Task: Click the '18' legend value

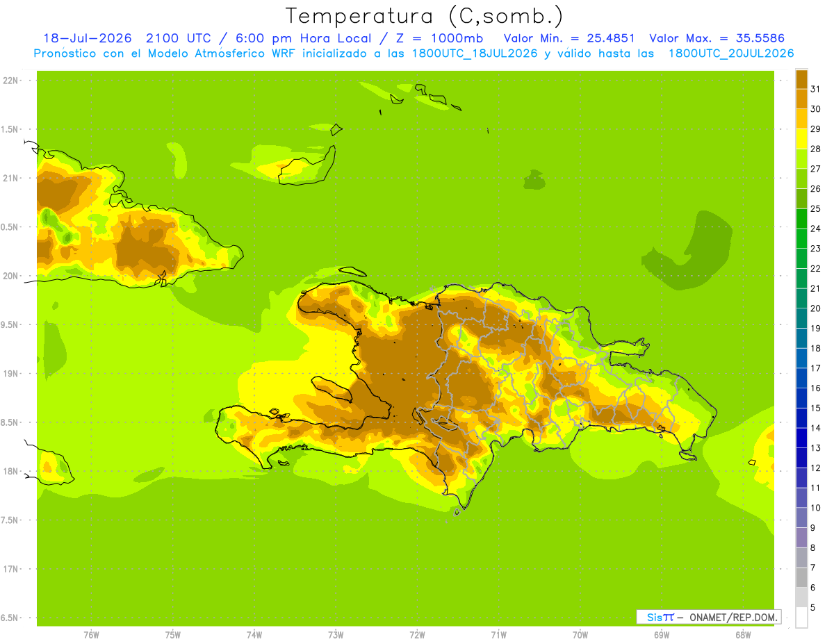Action: click(x=815, y=348)
